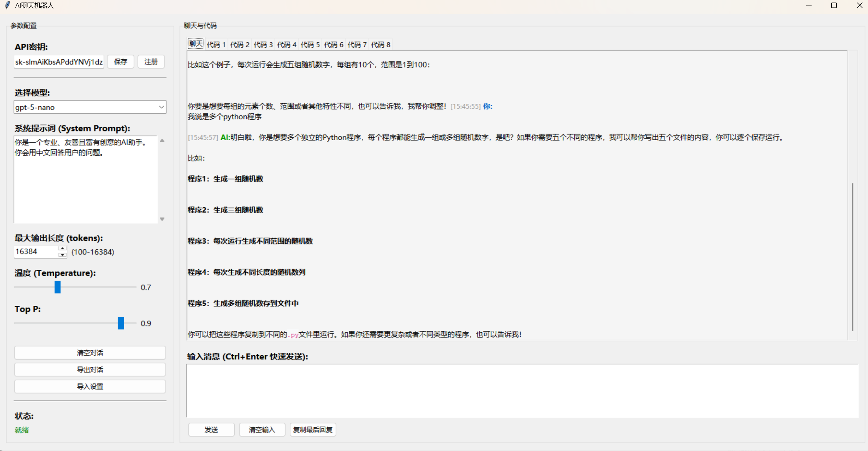
Task: Click 复制最后回复 button
Action: click(313, 430)
